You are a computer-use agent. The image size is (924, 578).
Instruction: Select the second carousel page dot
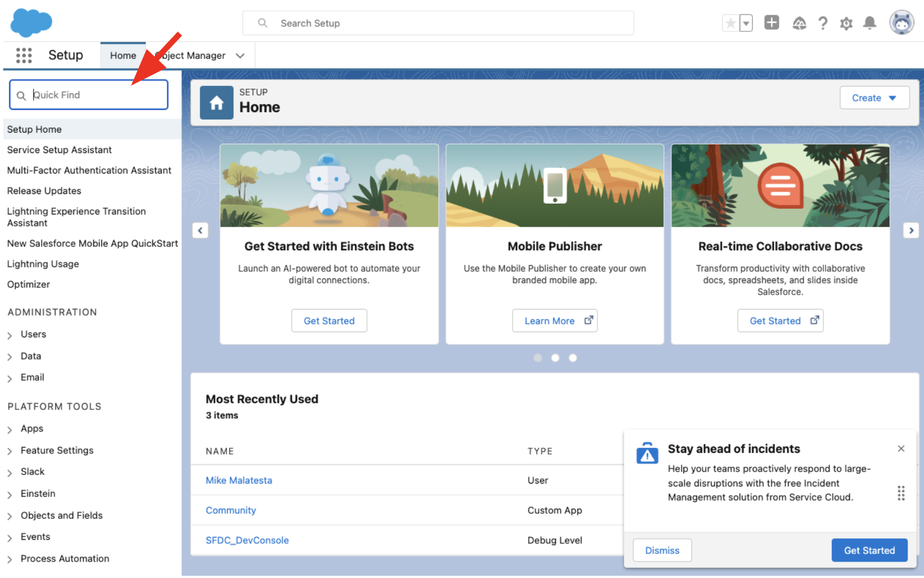pos(555,358)
